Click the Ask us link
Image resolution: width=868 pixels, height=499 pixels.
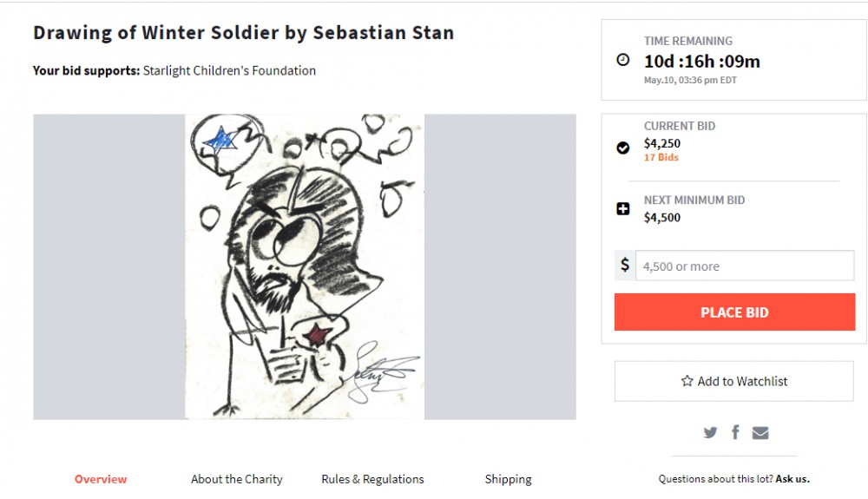(x=792, y=479)
